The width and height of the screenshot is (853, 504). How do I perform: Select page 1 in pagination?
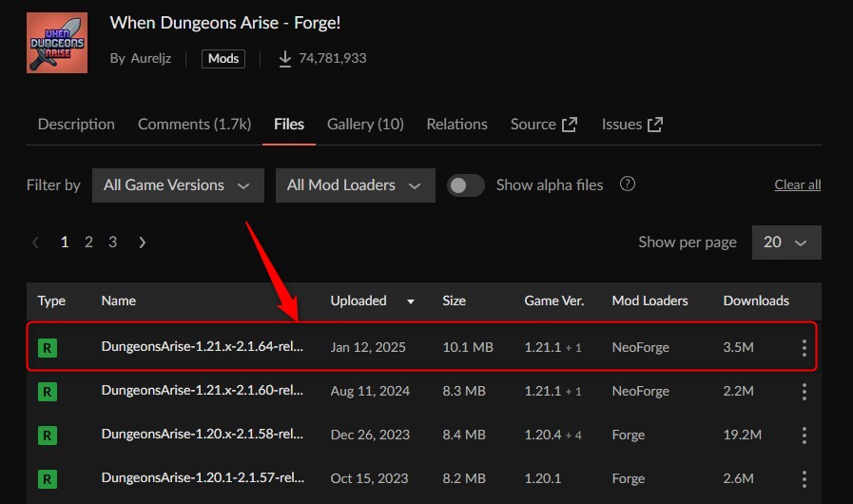coord(65,242)
